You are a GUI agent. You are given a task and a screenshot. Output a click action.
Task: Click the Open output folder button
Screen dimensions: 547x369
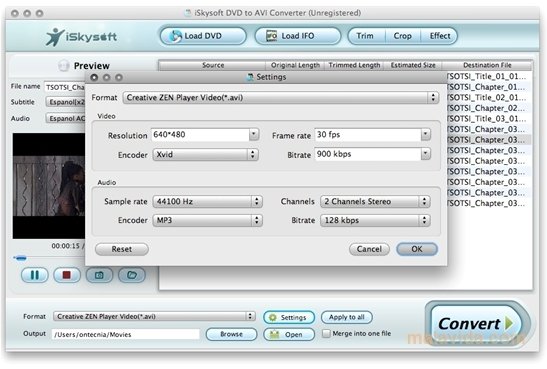289,334
